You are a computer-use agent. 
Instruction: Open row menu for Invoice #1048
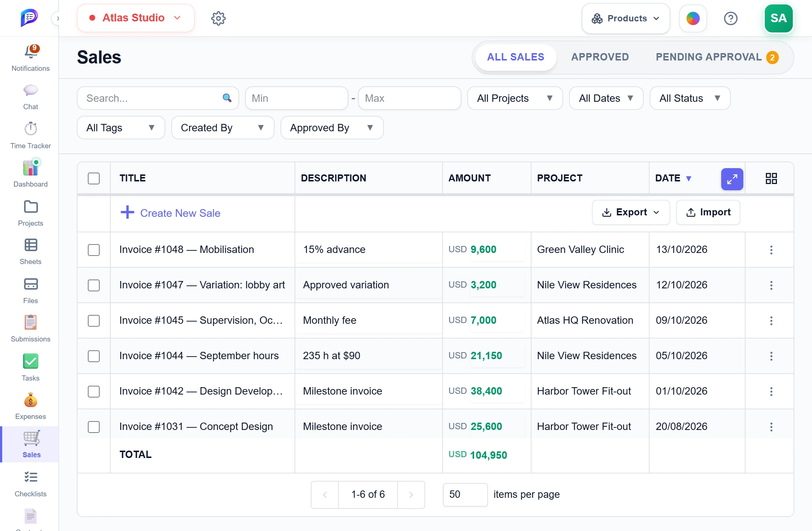[x=771, y=250]
